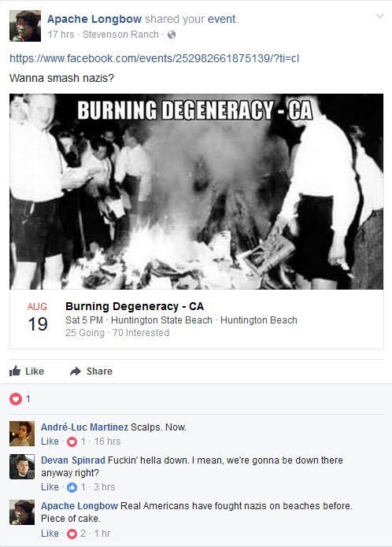Open André-Luc Martinez's avatar
This screenshot has height=547, width=392.
[x=22, y=434]
